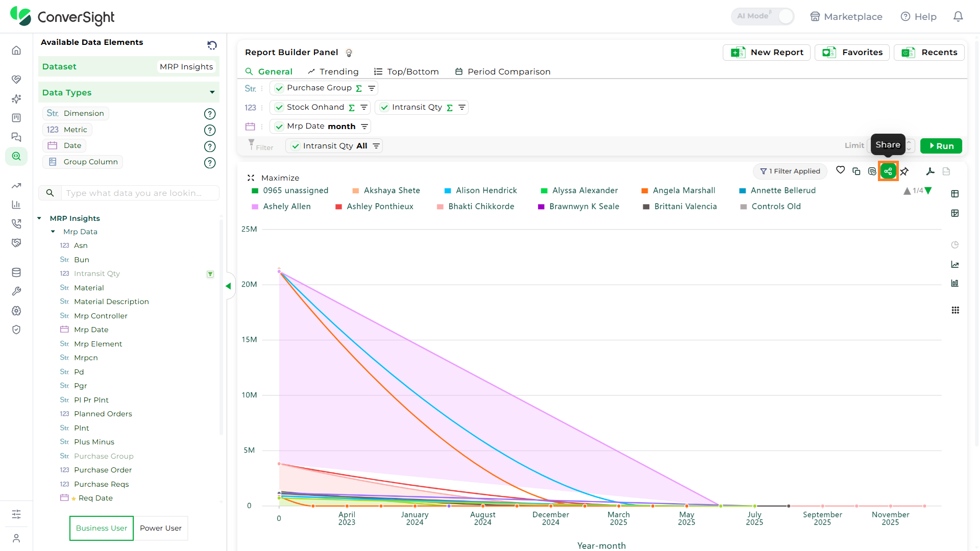Toggle Ashely Allen legend color swatch

click(x=255, y=207)
